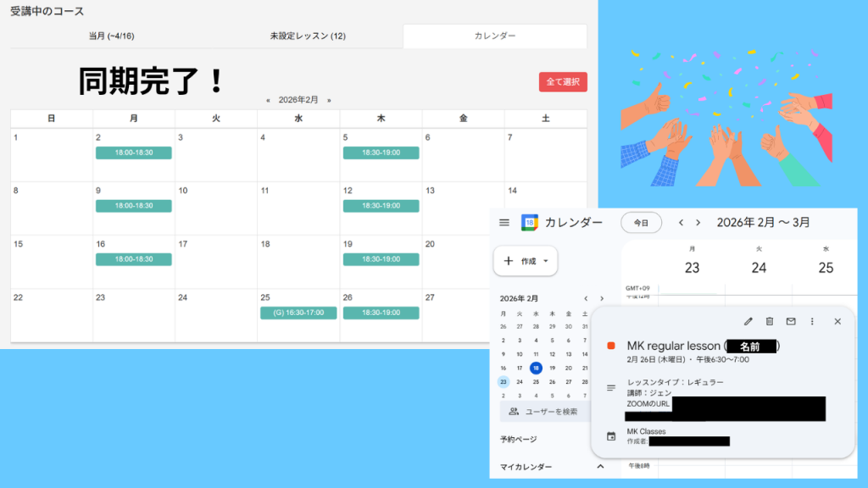Click the pencil edit event icon
Image resolution: width=868 pixels, height=488 pixels.
point(748,321)
